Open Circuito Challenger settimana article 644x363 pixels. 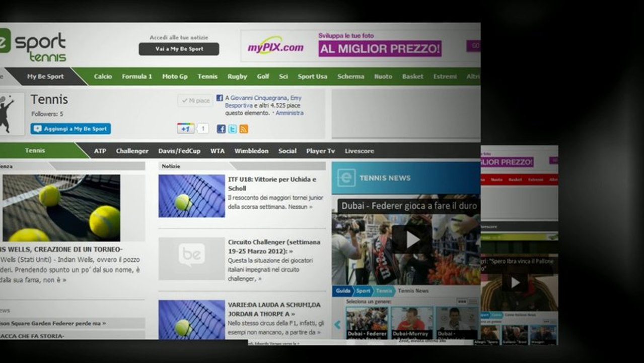coord(274,246)
